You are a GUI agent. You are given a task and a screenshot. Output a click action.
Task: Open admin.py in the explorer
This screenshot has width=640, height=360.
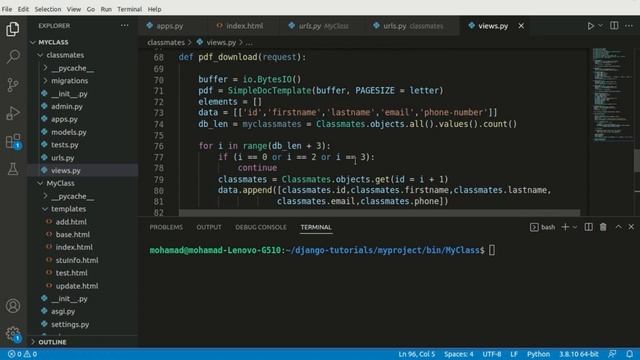(67, 107)
